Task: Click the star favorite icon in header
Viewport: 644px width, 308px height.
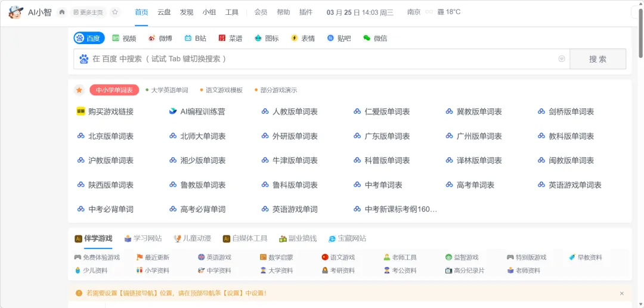Action: [x=115, y=13]
